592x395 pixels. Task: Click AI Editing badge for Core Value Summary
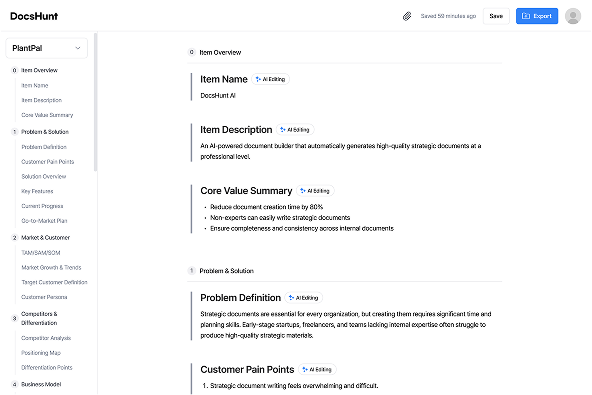(315, 191)
